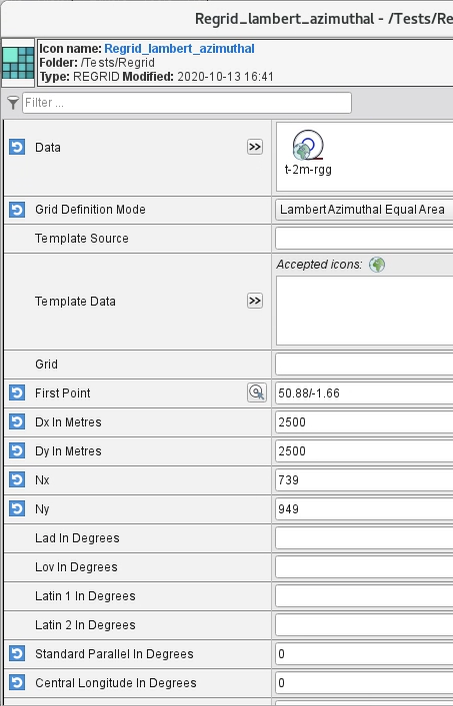Click the Template Source input field
Viewport: 453px width, 706px height.
click(x=364, y=238)
